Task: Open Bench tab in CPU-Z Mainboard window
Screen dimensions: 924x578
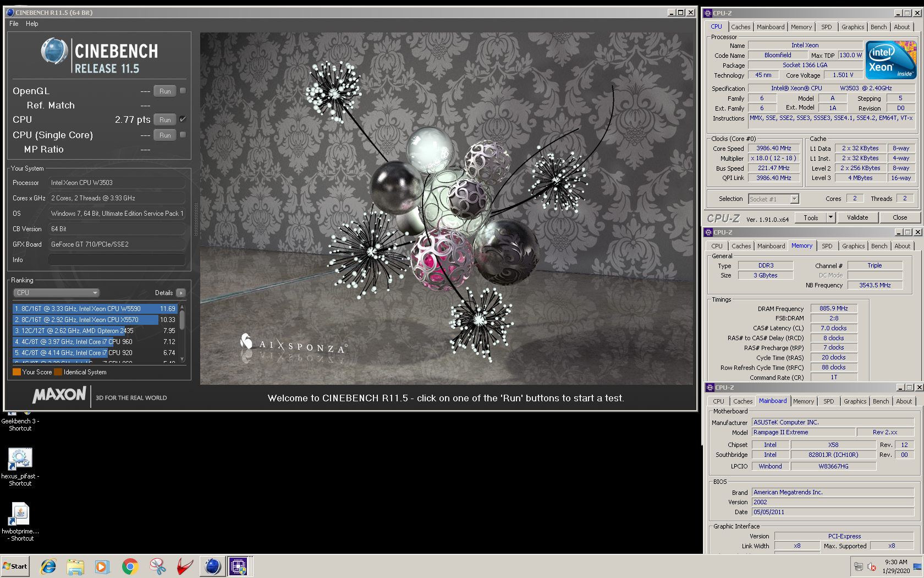Action: tap(881, 401)
